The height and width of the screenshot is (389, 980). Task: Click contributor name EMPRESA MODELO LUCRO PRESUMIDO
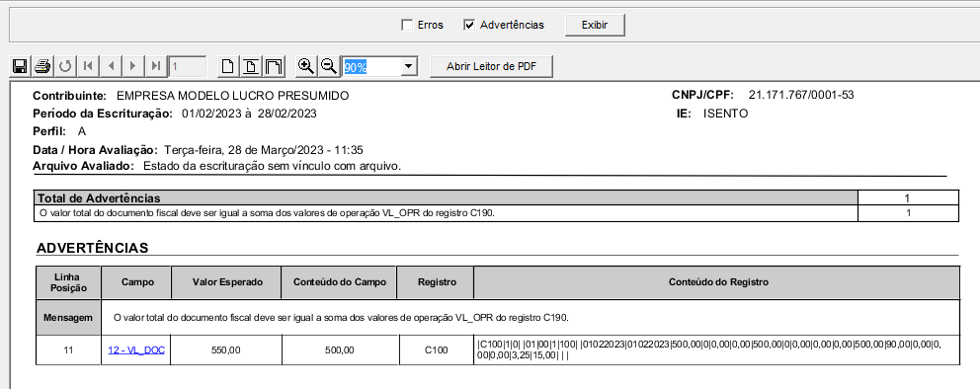pos(232,96)
